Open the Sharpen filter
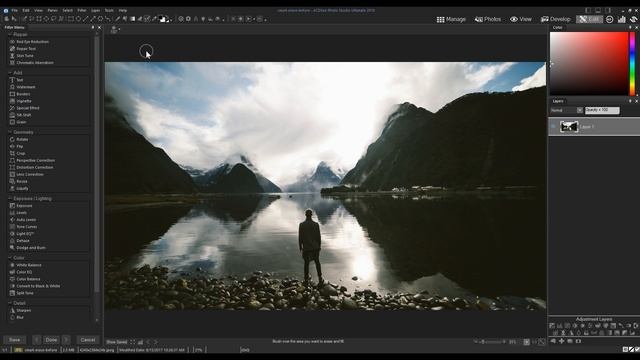 [x=20, y=310]
